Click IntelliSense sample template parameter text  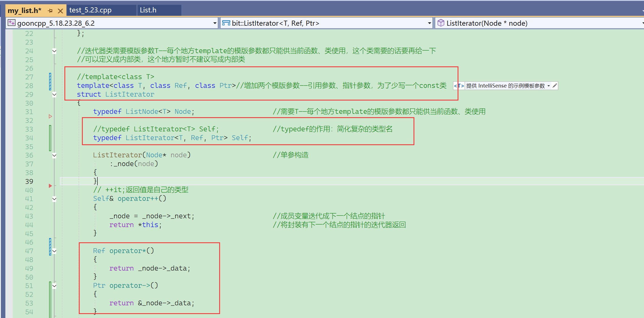tap(505, 86)
